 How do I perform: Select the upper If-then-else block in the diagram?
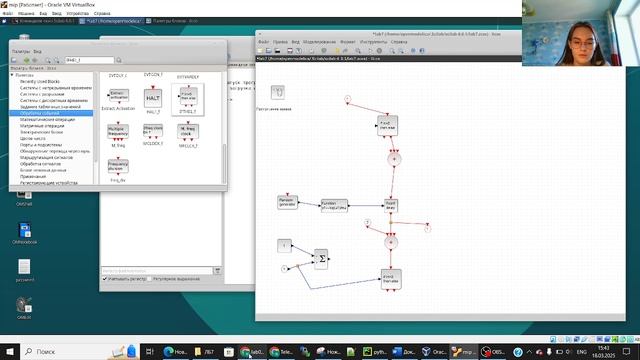tap(387, 125)
